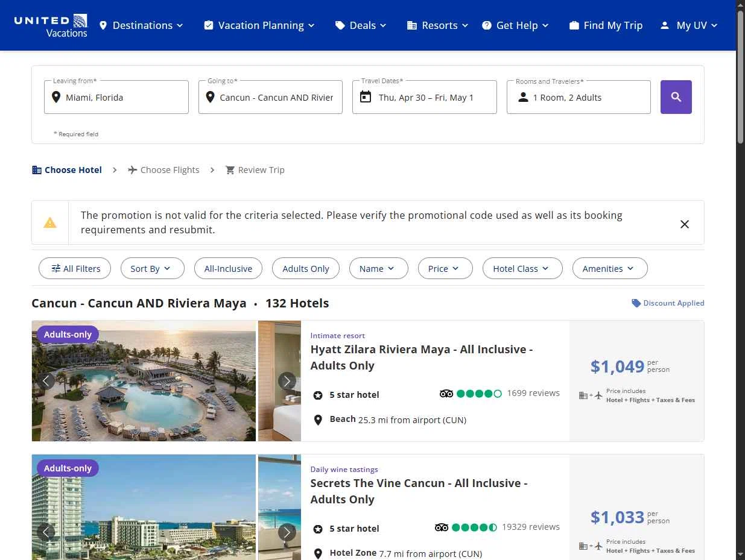Click the Tripadvisor owl icon for Secrets The Vine
The height and width of the screenshot is (560, 745).
(442, 527)
